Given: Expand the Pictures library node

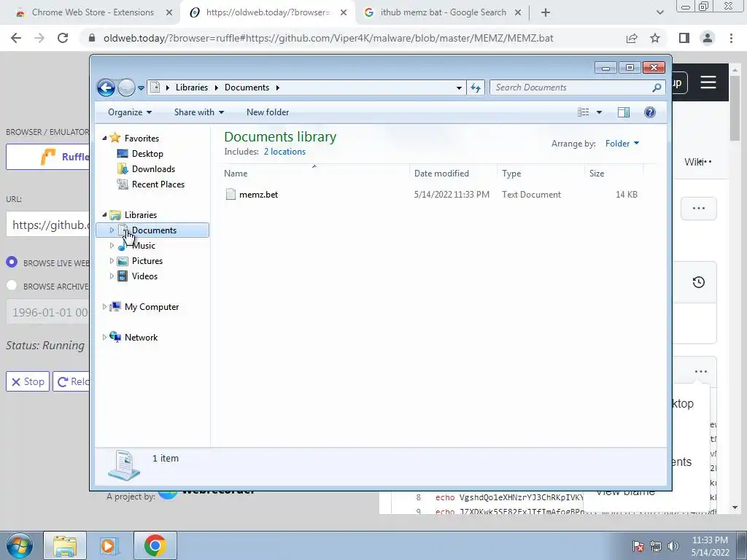Looking at the screenshot, I should click(112, 261).
